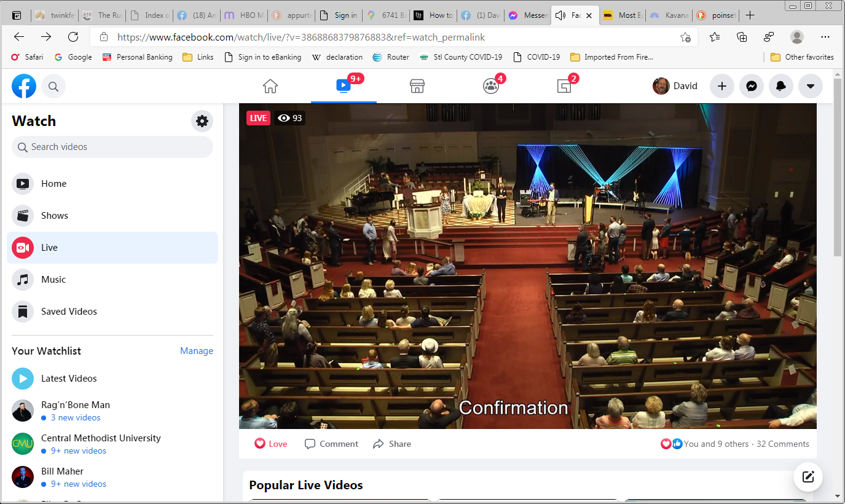845x504 pixels.
Task: Add this page to browser favorites
Action: pos(685,37)
